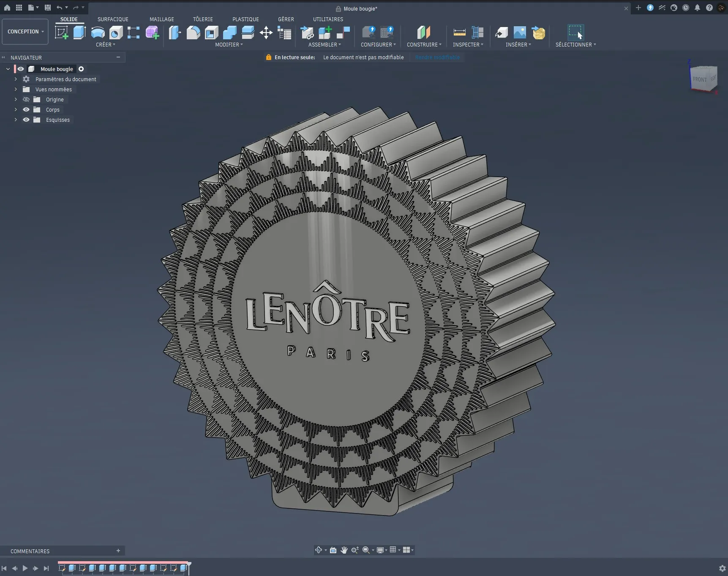
Task: Open the job status clock icon
Action: [x=685, y=8]
